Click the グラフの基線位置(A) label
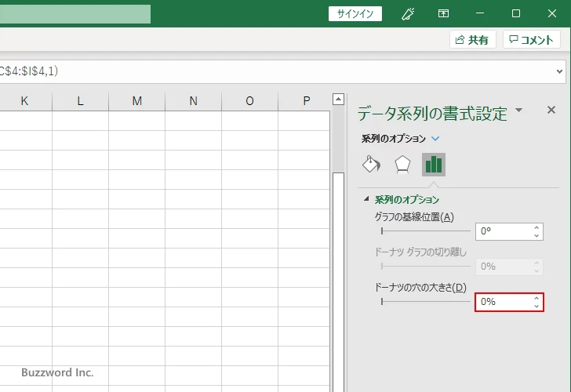 414,217
